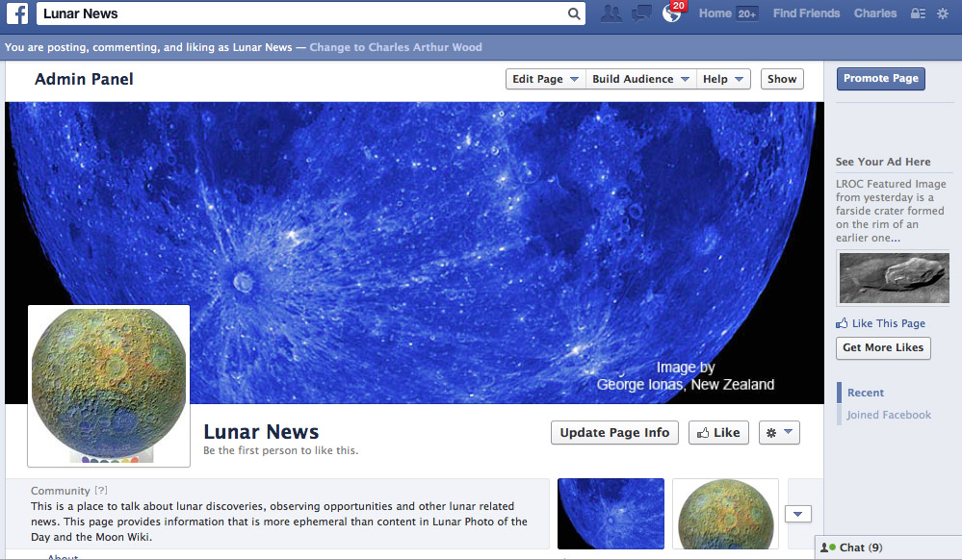Select the Recent timeline entry

coord(866,393)
